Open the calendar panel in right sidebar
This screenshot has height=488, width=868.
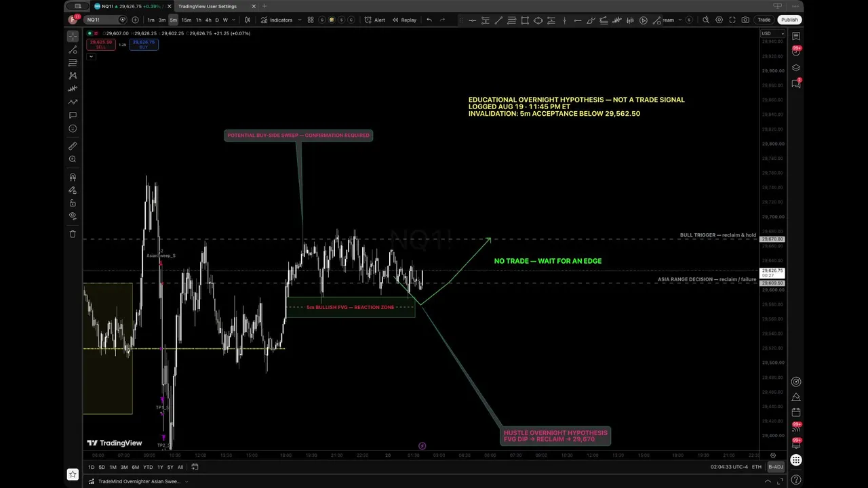(x=796, y=412)
